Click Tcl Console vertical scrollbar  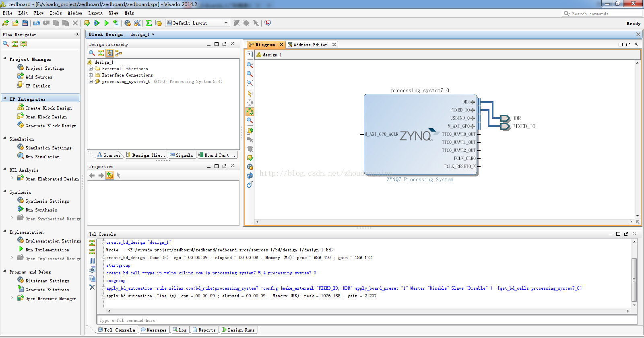tap(634, 280)
